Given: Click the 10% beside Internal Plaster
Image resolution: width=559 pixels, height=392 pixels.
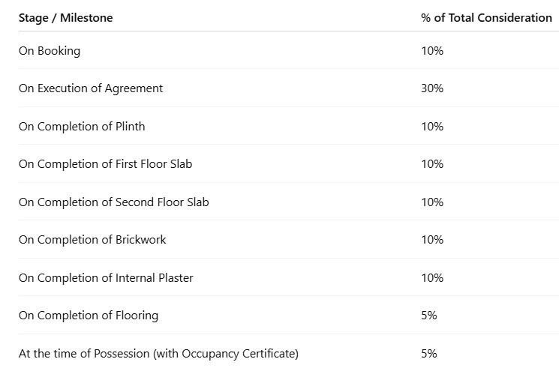Looking at the screenshot, I should coord(432,278).
